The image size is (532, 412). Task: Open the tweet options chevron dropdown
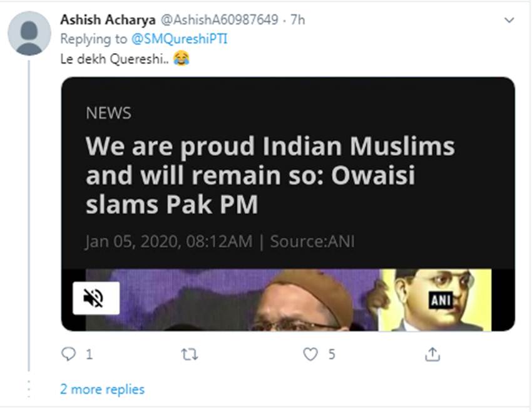click(x=509, y=21)
